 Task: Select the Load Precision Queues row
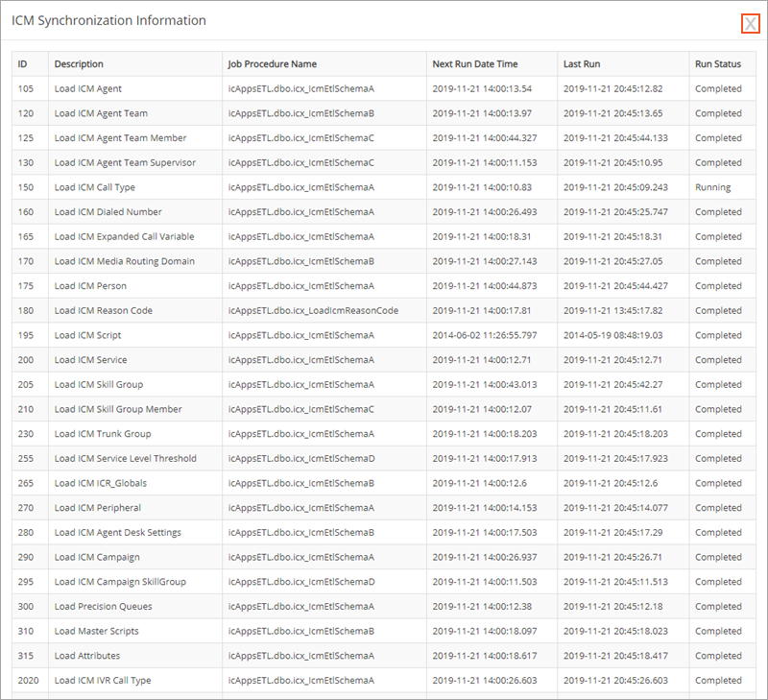tap(384, 607)
